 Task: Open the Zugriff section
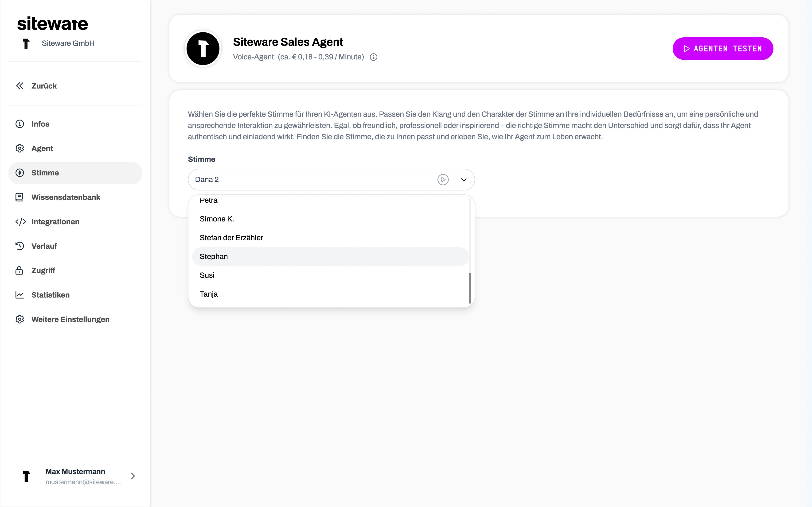[75, 271]
